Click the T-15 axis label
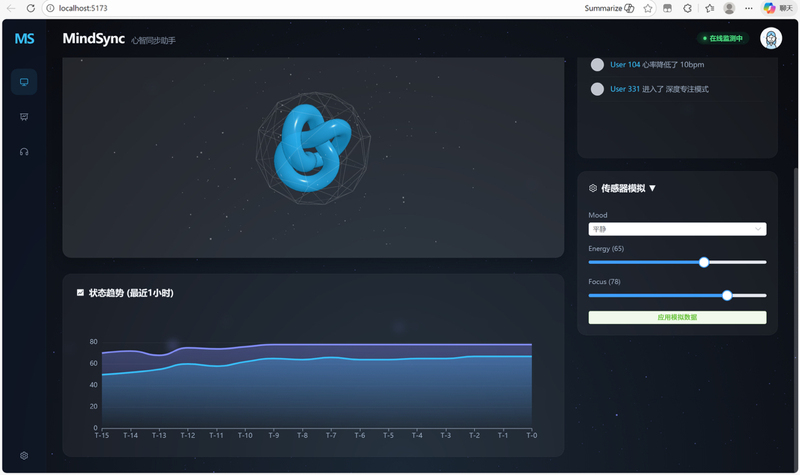Screen dimensions: 800x475 [102, 435]
